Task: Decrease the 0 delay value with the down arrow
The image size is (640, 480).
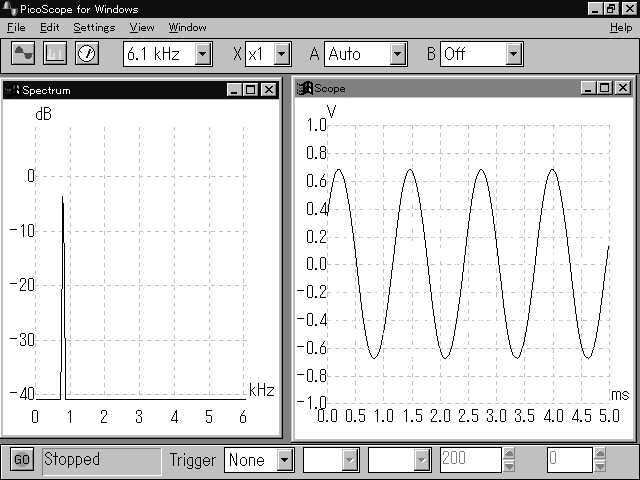Action: point(600,466)
